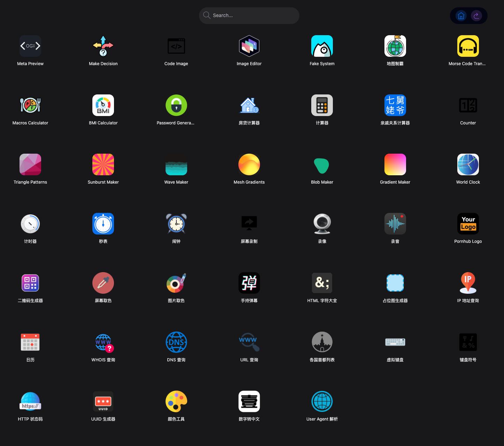This screenshot has height=446, width=504.
Task: Launch the Pornhub Logo maker
Action: point(468,224)
